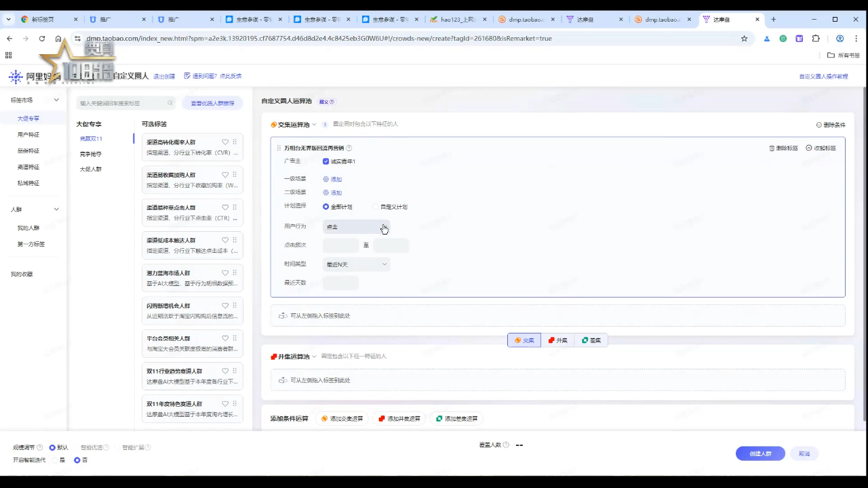This screenshot has height=488, width=868.
Task: Switch to the 并集 operation tab
Action: (x=557, y=340)
